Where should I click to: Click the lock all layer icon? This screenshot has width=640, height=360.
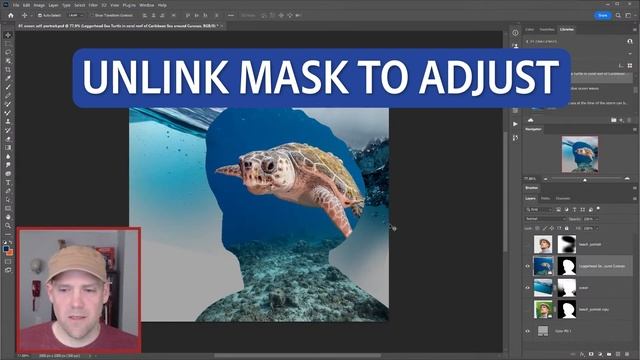click(567, 228)
